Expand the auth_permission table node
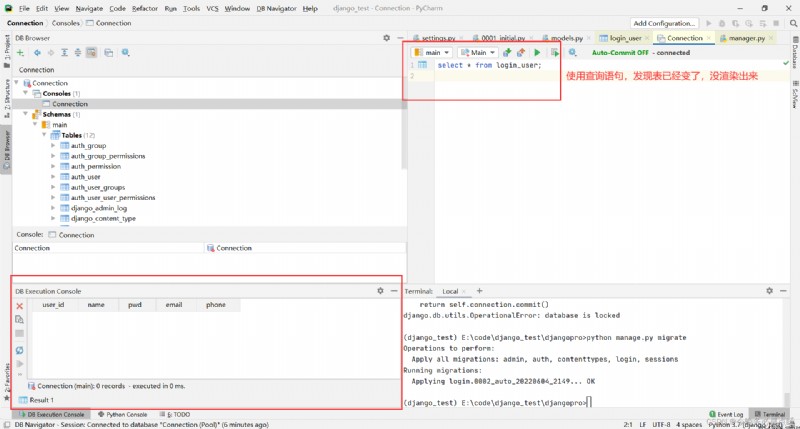 click(x=53, y=166)
